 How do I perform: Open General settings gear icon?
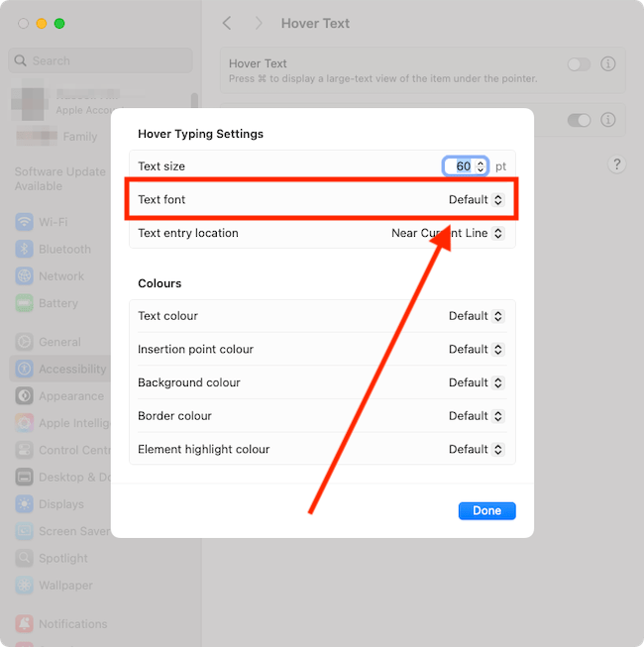pyautogui.click(x=24, y=342)
